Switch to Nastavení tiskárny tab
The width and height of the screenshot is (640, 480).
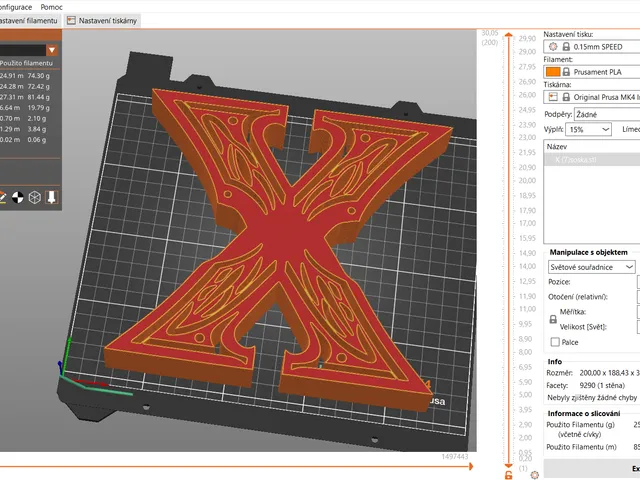coord(102,20)
